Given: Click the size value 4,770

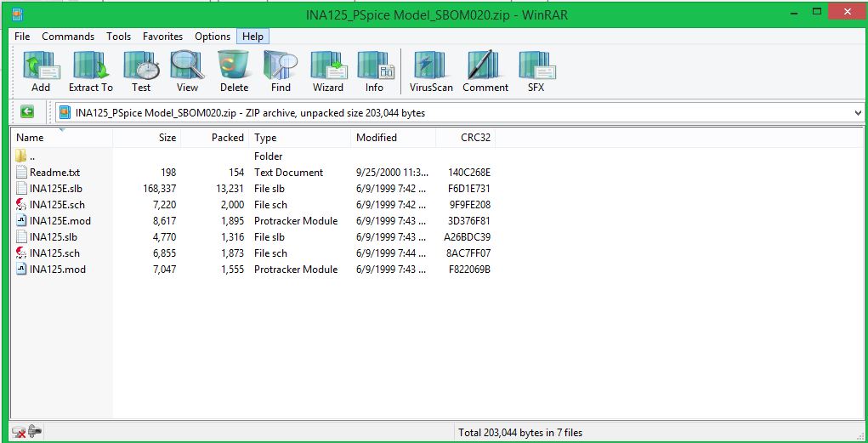Looking at the screenshot, I should [164, 237].
